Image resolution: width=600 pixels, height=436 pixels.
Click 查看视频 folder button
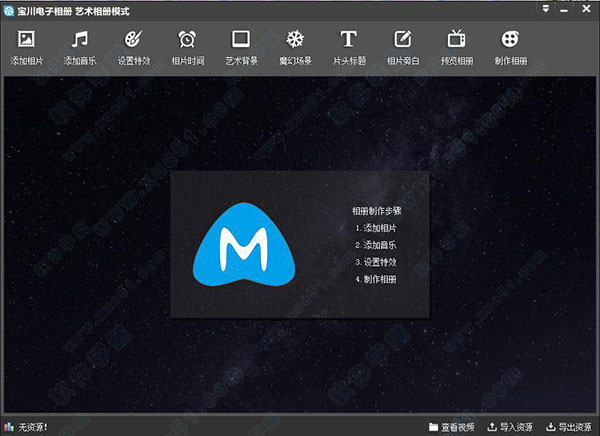click(x=452, y=427)
